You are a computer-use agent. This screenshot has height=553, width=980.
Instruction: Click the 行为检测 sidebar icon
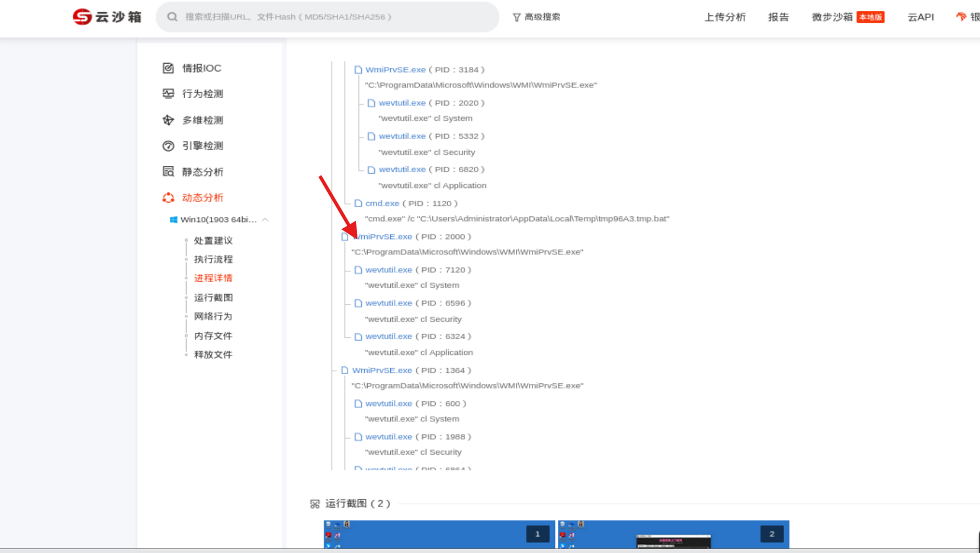pyautogui.click(x=168, y=94)
